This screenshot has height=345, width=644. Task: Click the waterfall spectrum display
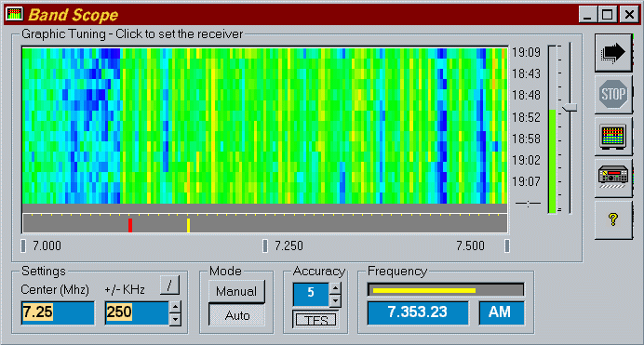264,126
